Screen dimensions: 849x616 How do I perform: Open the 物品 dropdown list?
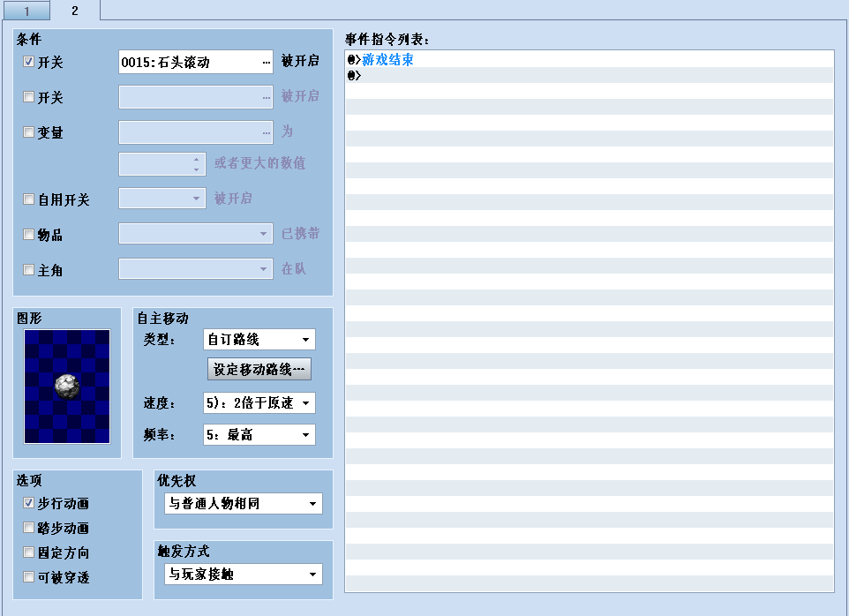click(x=195, y=233)
